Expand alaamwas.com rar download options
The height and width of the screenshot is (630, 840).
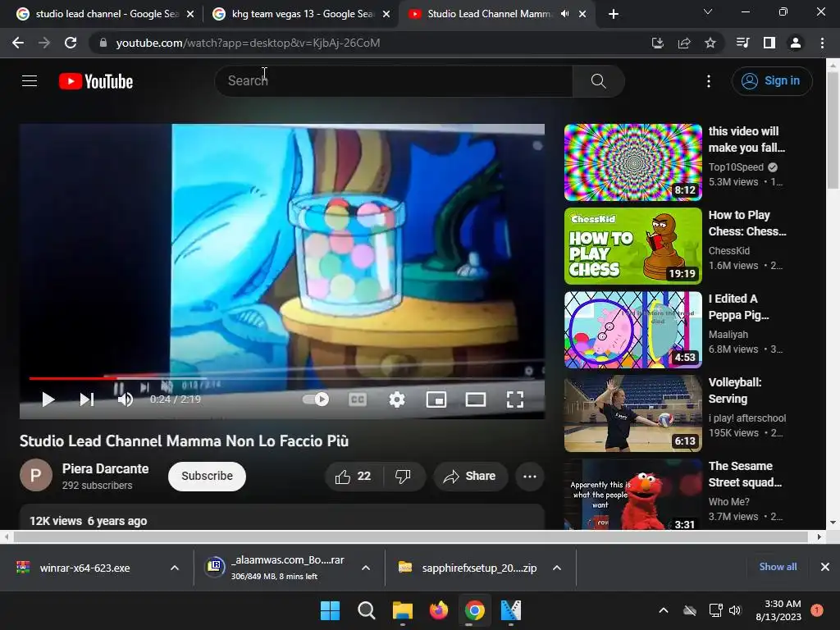coord(366,568)
